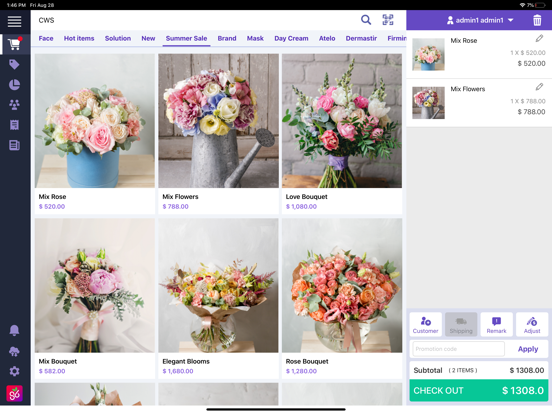This screenshot has width=552, height=414.
Task: Open the hamburger menu
Action: click(x=14, y=21)
